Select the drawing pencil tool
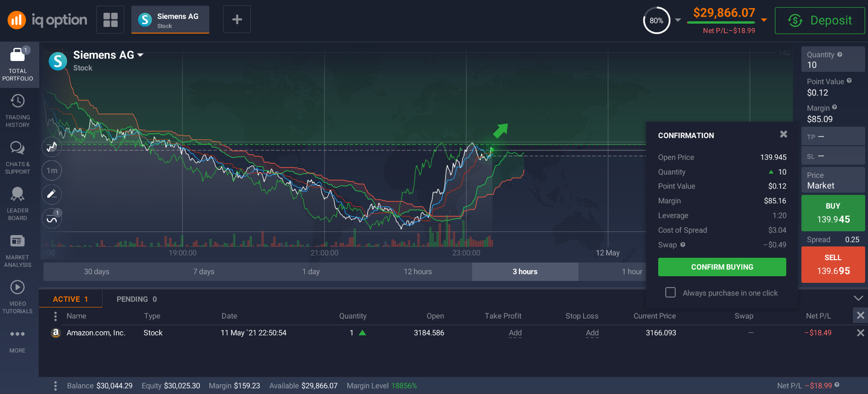Screen dimensions: 868x394 click(x=52, y=194)
